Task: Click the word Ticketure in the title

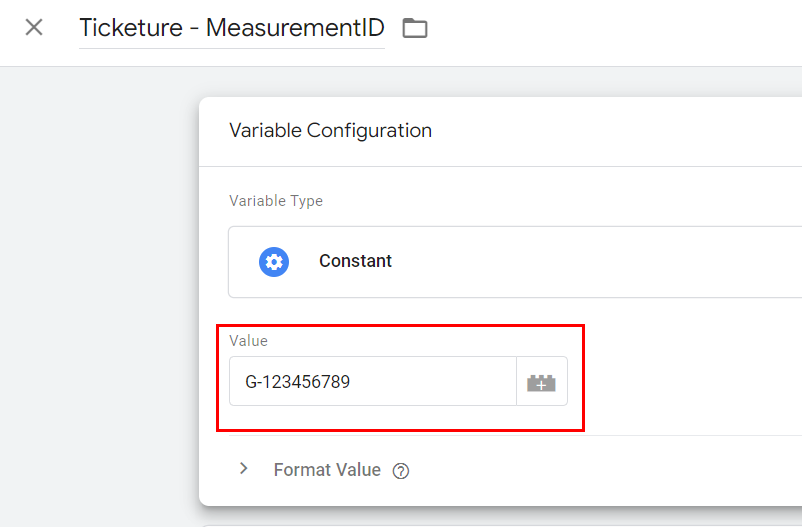Action: (131, 28)
